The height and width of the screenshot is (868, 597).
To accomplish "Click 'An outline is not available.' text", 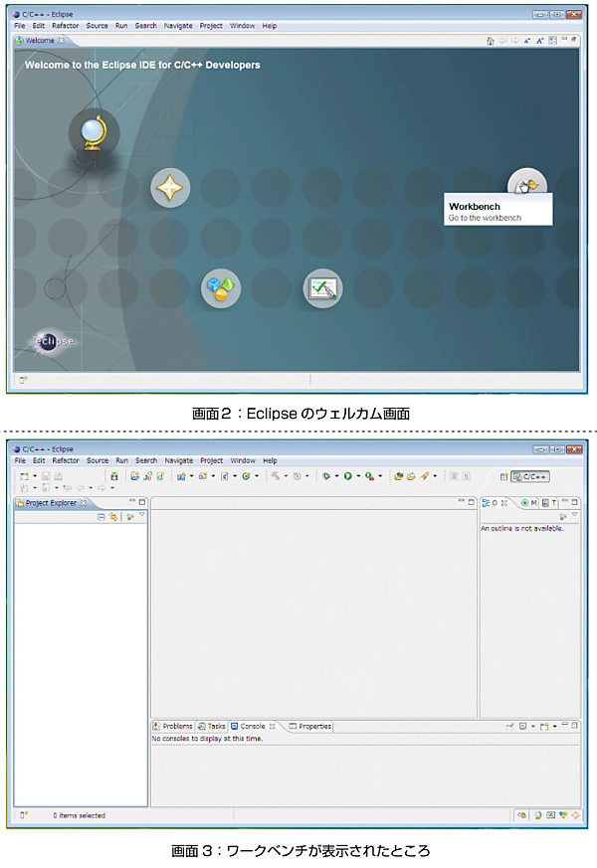I will coord(522,529).
